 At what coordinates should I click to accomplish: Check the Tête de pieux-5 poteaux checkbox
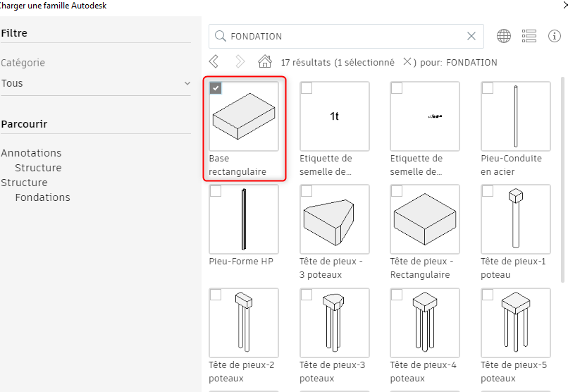click(488, 295)
